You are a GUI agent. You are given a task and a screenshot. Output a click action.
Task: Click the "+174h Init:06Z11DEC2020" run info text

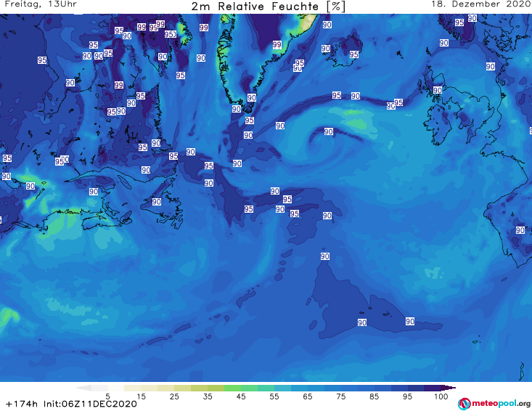71,404
